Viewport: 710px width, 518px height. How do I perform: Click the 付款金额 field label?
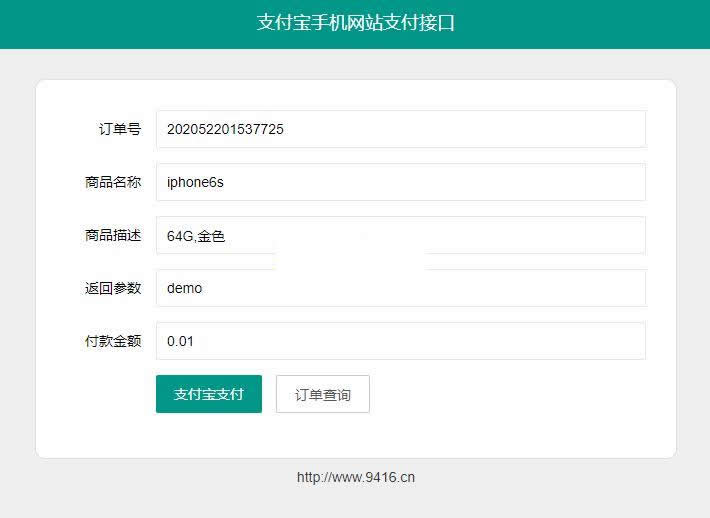coord(113,341)
